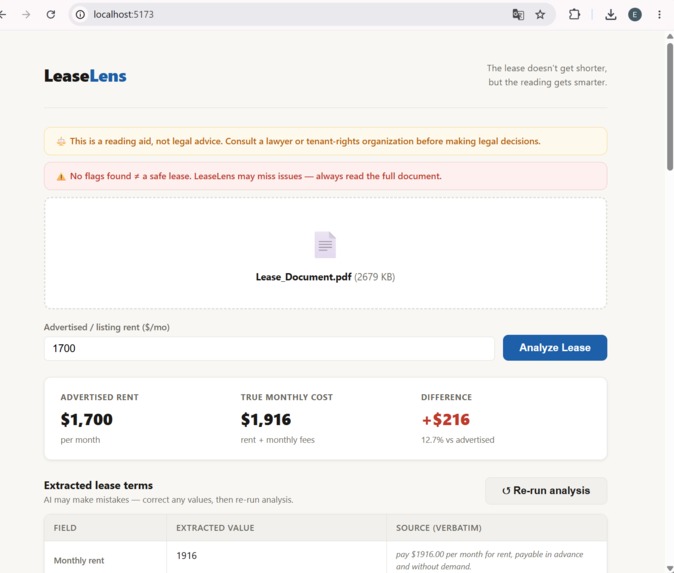
Task: Open the site info icon in address bar
Action: tap(80, 15)
